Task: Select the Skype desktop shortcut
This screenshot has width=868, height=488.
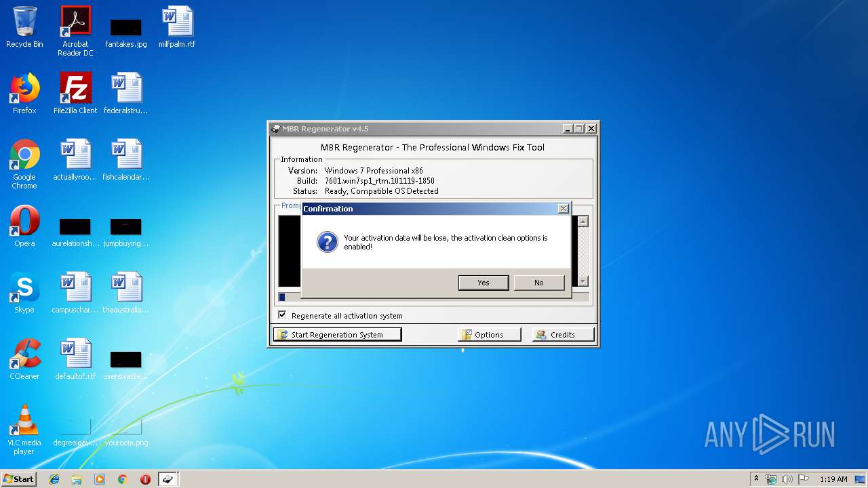Action: pyautogui.click(x=24, y=293)
